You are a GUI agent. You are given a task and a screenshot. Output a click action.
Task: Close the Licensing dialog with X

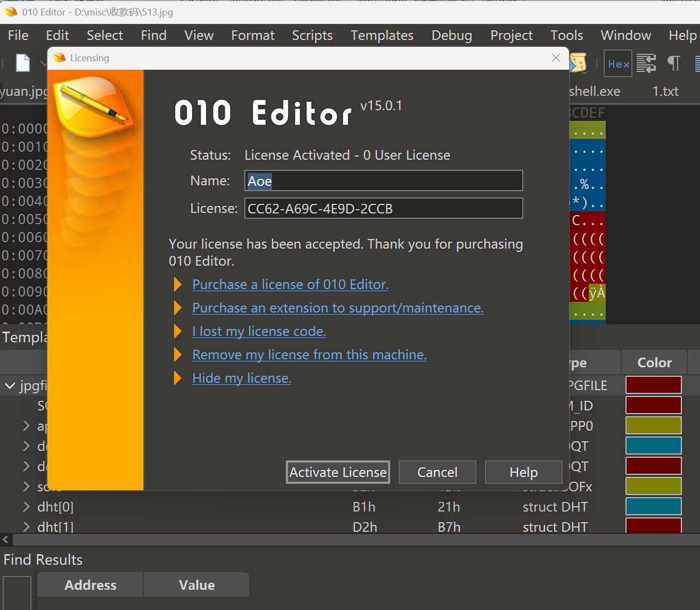point(556,57)
